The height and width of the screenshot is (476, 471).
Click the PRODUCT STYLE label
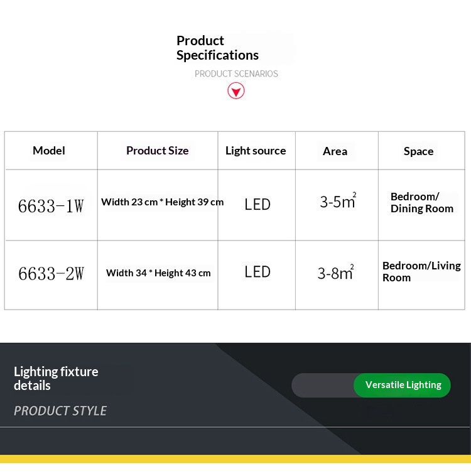[x=60, y=411]
